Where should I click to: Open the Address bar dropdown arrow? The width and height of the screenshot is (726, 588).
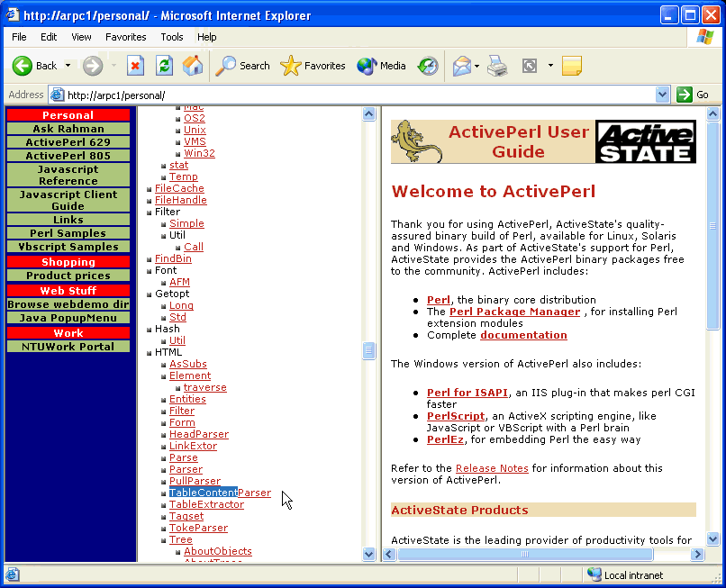coord(663,95)
